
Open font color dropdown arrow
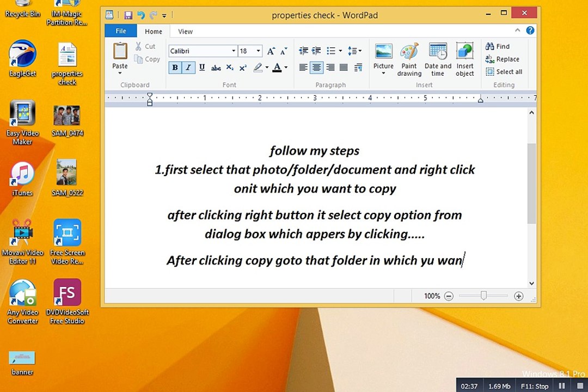tap(286, 68)
